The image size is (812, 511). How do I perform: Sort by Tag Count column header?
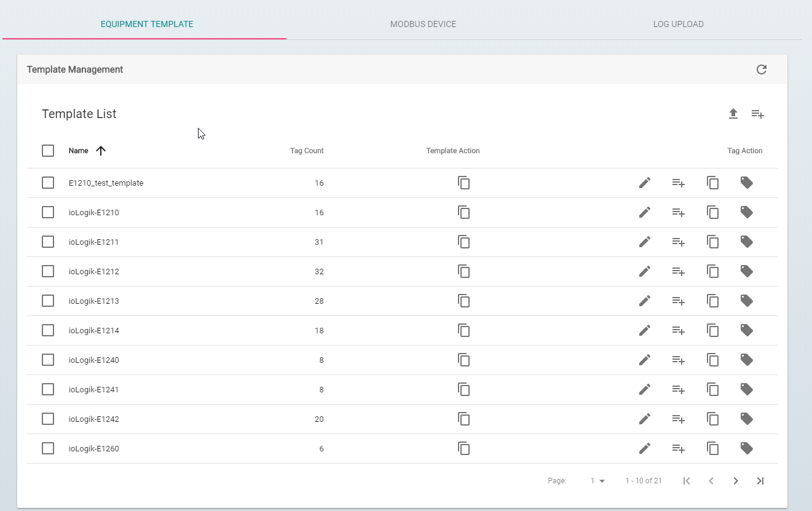pyautogui.click(x=307, y=151)
